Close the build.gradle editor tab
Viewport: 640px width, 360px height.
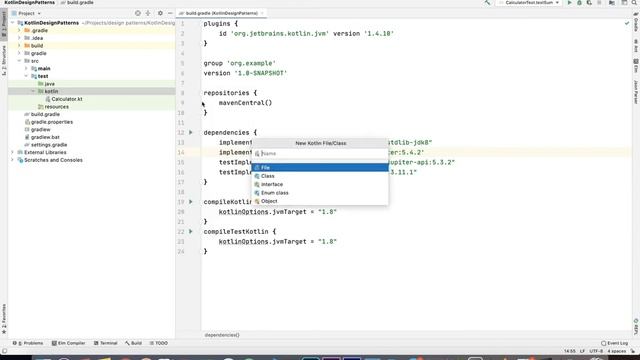(262, 13)
